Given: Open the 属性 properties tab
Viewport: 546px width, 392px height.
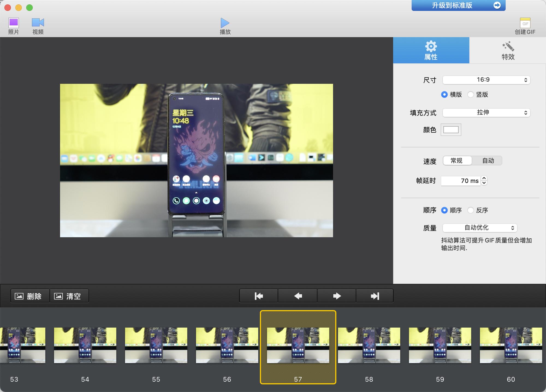Looking at the screenshot, I should 431,50.
